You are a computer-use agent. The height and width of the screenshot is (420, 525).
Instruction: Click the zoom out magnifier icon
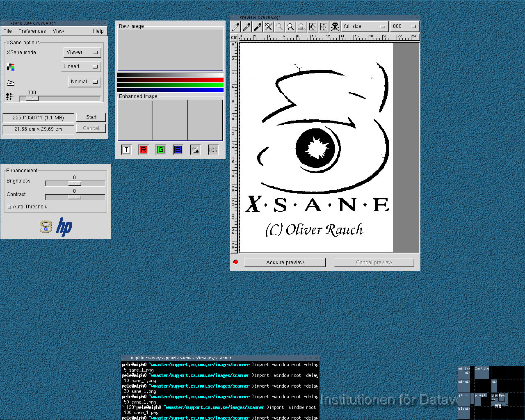280,27
